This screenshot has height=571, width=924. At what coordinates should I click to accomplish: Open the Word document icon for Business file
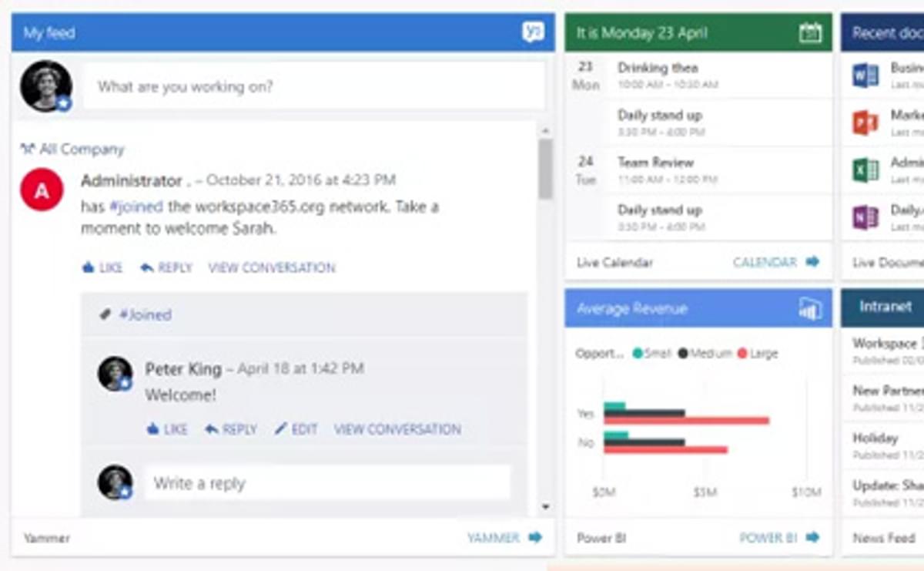(864, 74)
